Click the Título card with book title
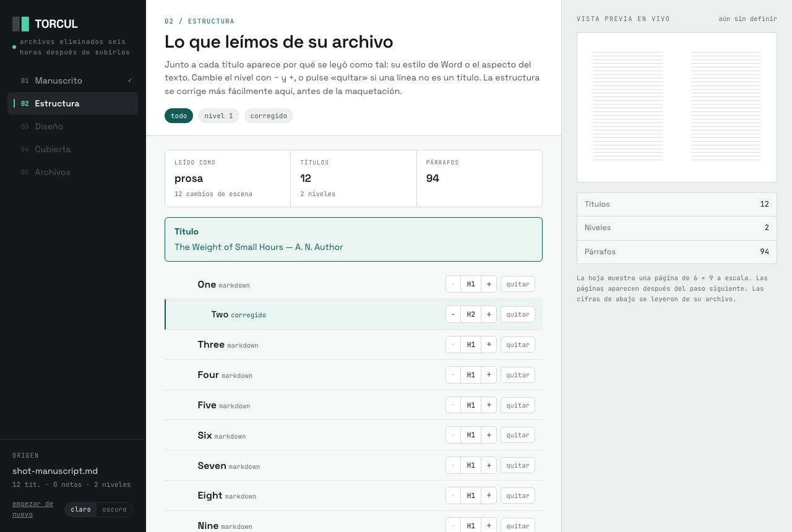 coord(353,239)
